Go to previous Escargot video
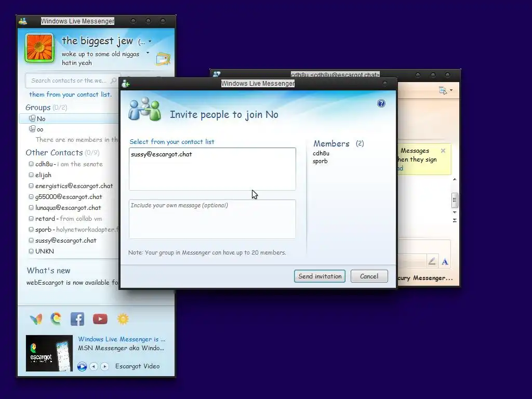This screenshot has height=399, width=532. pos(94,366)
